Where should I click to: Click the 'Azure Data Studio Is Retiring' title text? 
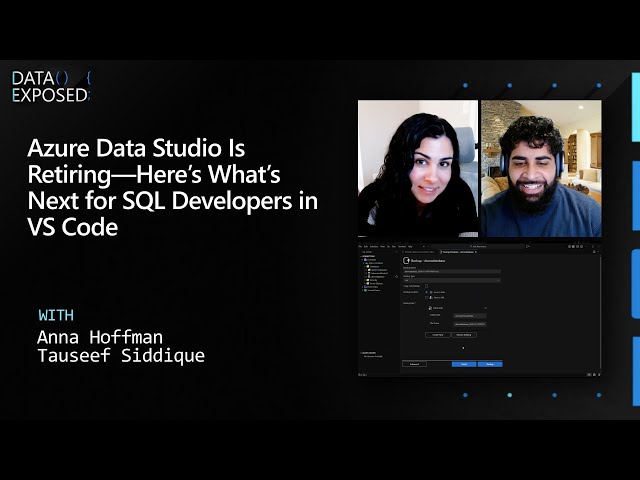[x=172, y=187]
